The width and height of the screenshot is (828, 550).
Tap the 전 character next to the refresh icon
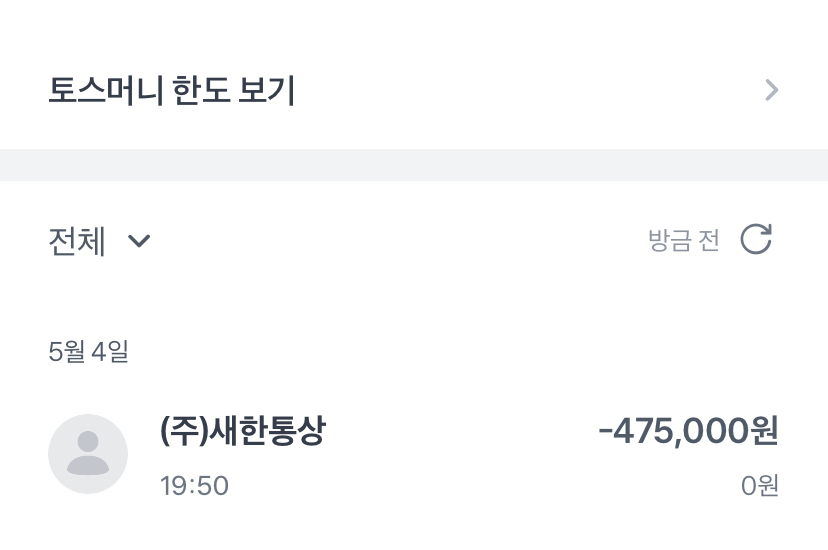[709, 240]
